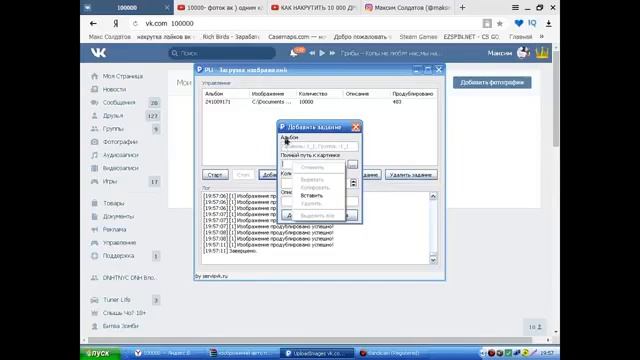
Task: Click the Альбом input field in dialog
Action: (x=319, y=146)
